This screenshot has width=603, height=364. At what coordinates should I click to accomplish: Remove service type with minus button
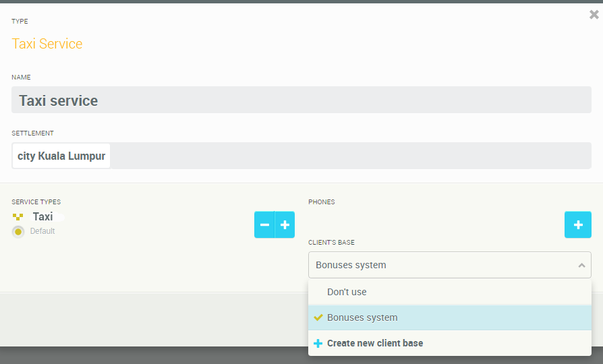264,224
